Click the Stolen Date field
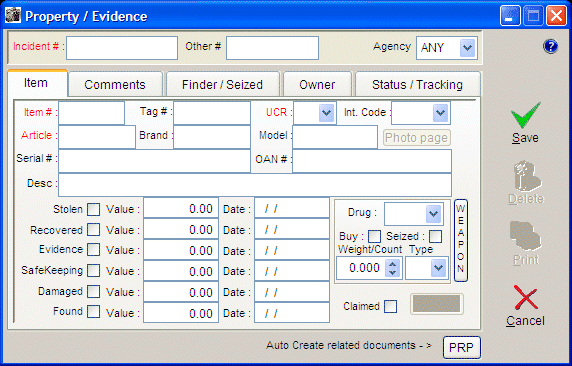 (x=292, y=208)
